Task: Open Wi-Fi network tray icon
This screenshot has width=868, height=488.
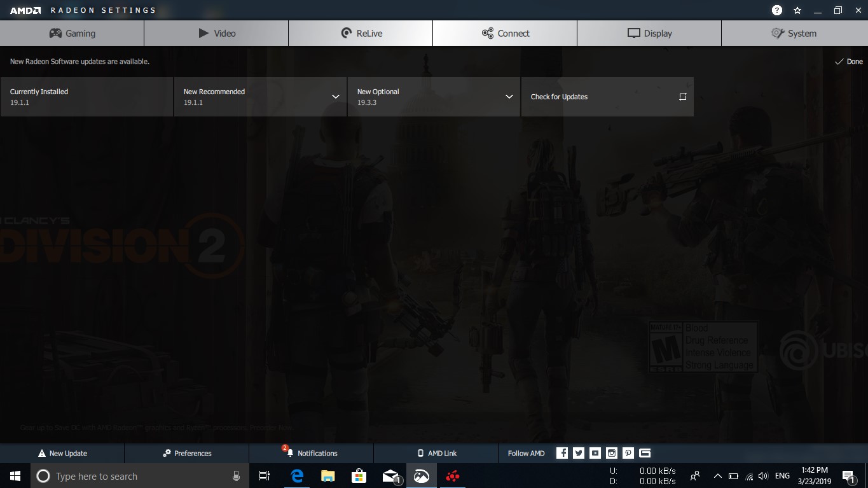Action: click(749, 476)
